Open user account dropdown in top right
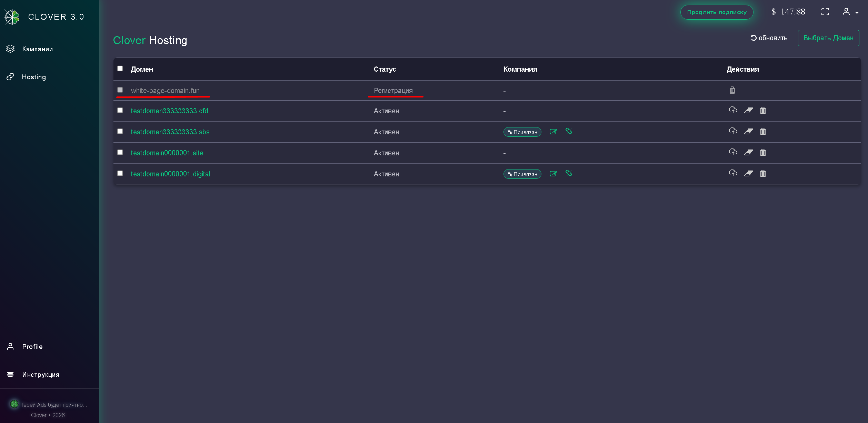868x423 pixels. (x=850, y=12)
